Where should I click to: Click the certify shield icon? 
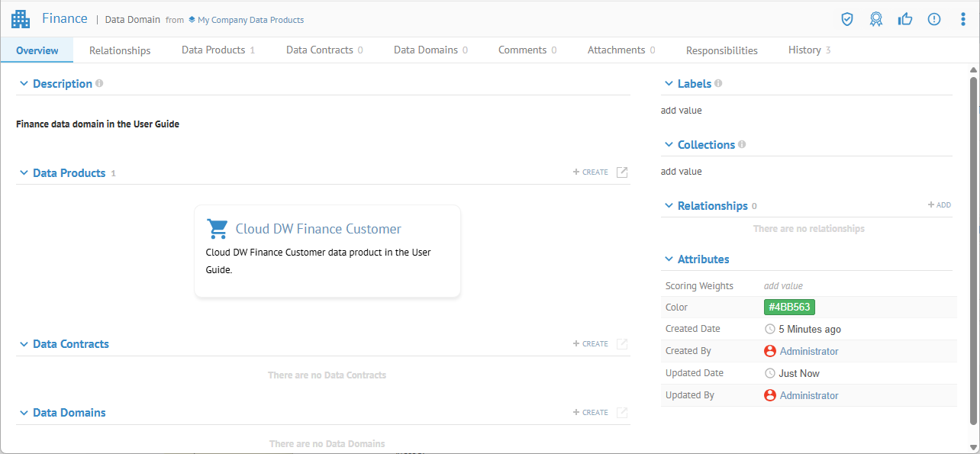pyautogui.click(x=846, y=19)
